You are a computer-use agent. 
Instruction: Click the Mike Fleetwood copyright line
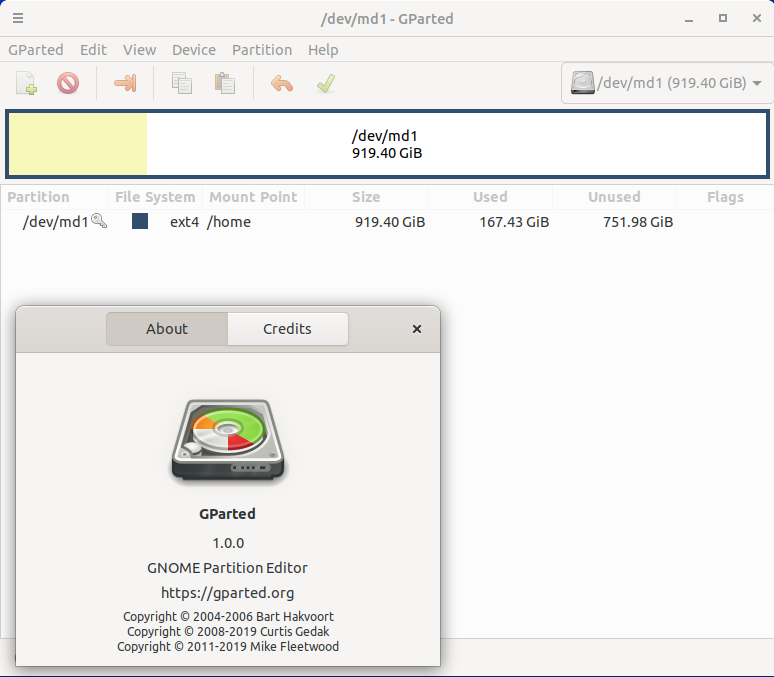coord(228,646)
